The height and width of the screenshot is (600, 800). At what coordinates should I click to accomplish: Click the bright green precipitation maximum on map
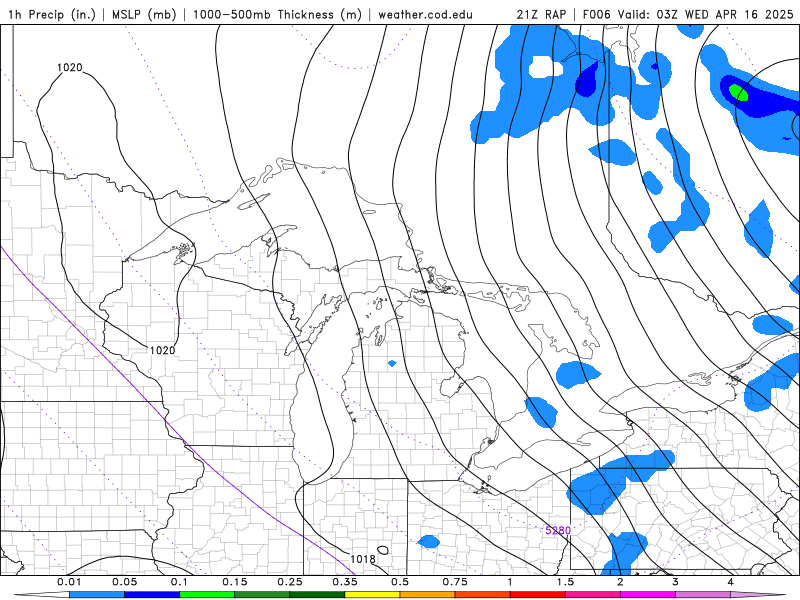coord(738,93)
